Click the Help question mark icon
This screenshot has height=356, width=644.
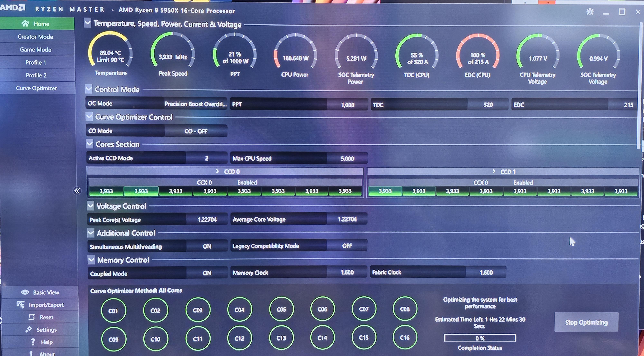click(33, 342)
